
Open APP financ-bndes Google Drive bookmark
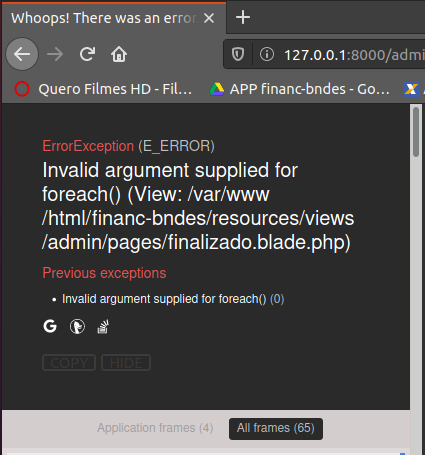click(300, 89)
